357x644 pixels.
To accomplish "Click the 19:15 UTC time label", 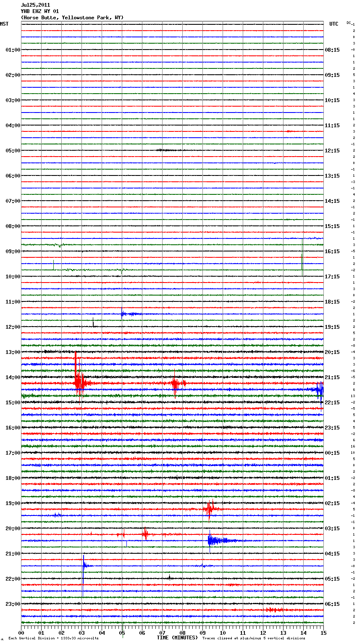I will coord(332,327).
